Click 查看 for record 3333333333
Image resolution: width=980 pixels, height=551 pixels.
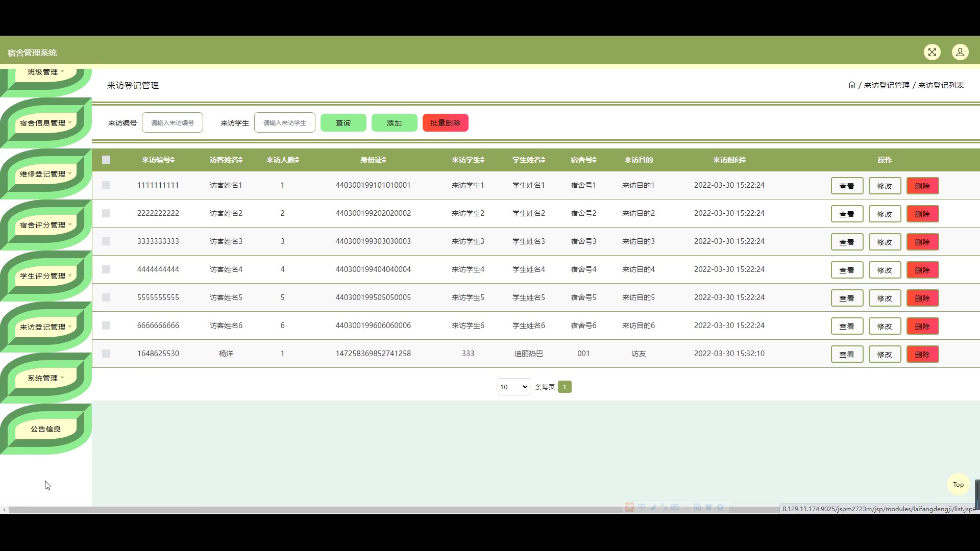click(847, 242)
